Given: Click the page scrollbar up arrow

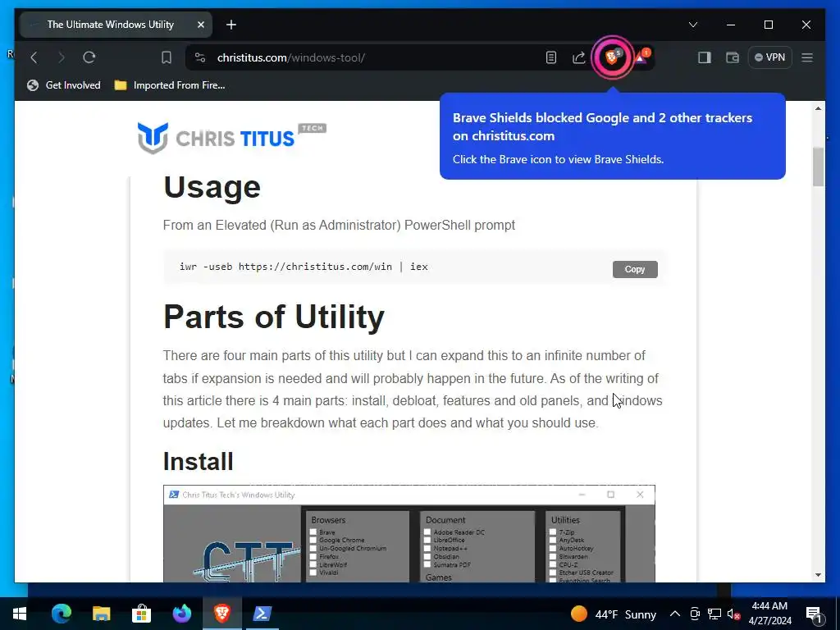Looking at the screenshot, I should coord(818,108).
